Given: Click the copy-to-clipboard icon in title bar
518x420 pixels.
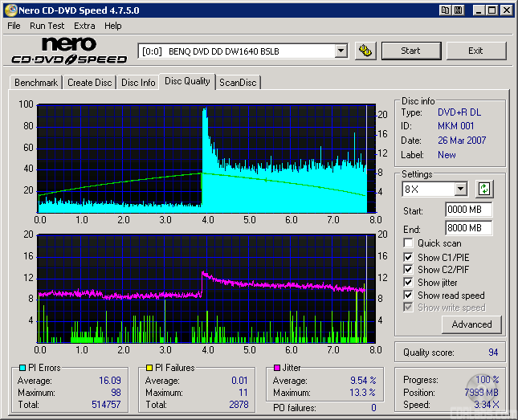Looking at the screenshot, I should click(x=445, y=10).
